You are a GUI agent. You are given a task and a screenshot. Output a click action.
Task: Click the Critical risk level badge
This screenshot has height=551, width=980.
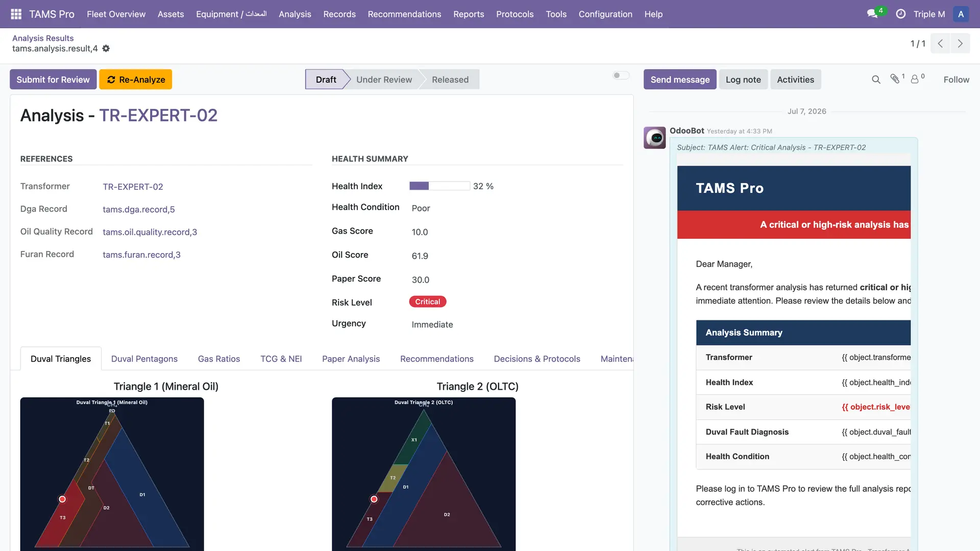point(428,302)
